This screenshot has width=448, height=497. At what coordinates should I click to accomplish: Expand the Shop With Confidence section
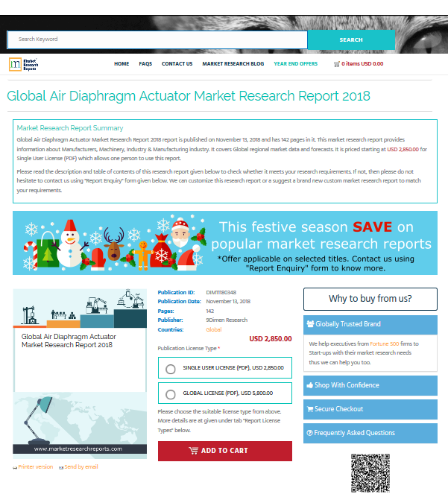coord(370,386)
